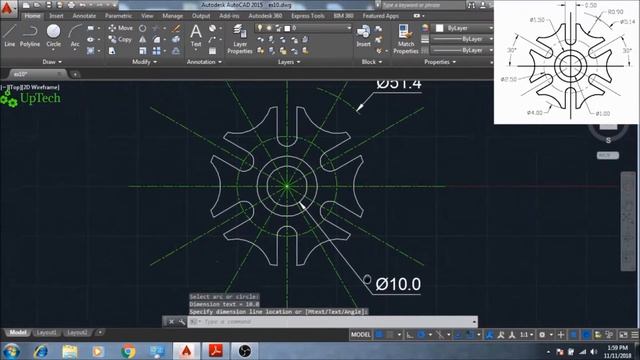The height and width of the screenshot is (360, 640).
Task: Expand the Draw panel
Action: (52, 62)
